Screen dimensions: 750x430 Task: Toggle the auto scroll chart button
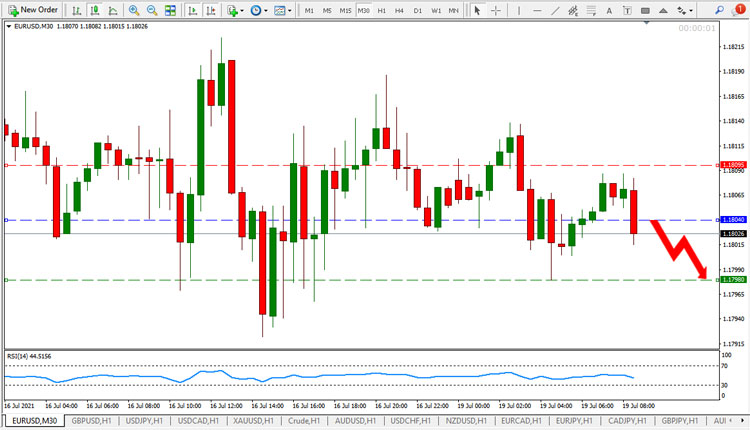pyautogui.click(x=193, y=10)
